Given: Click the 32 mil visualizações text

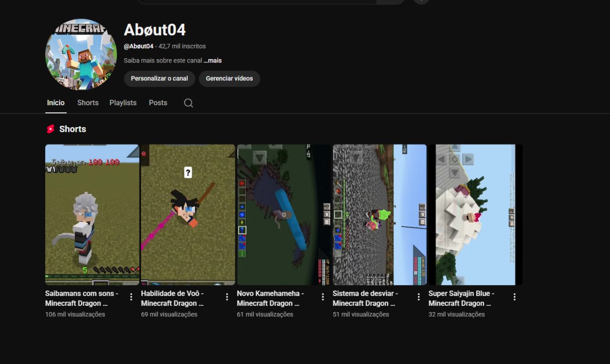Looking at the screenshot, I should pyautogui.click(x=457, y=314).
